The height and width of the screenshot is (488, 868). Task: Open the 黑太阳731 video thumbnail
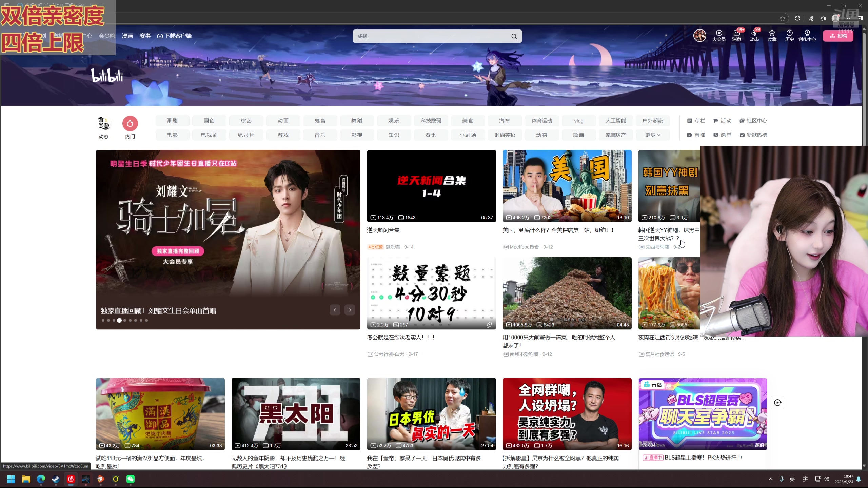coord(296,414)
